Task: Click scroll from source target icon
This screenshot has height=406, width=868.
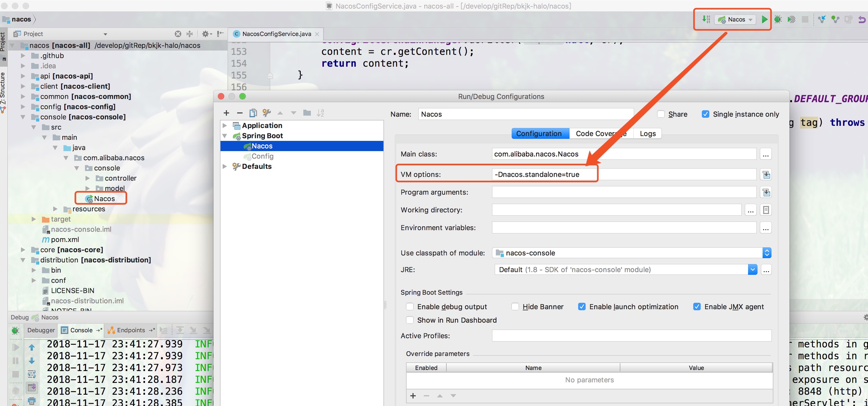Action: tap(178, 34)
